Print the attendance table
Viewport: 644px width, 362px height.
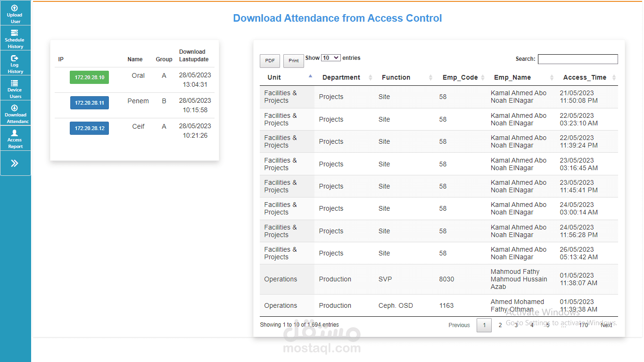click(x=293, y=61)
